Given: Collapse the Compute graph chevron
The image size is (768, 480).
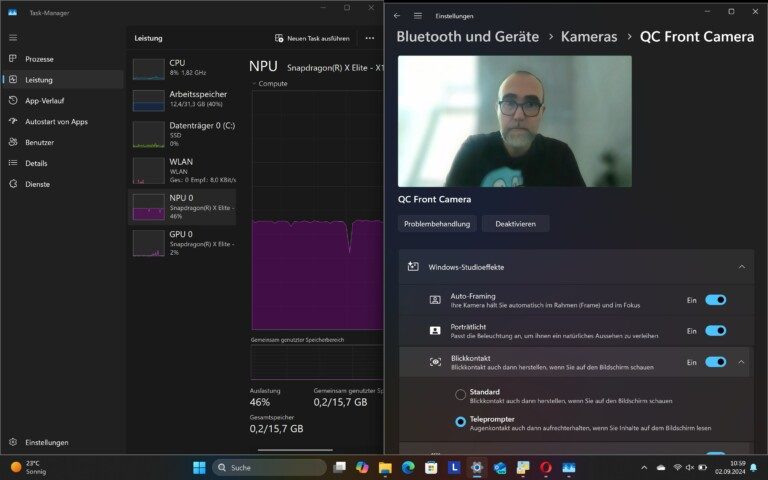Looking at the screenshot, I should [x=254, y=84].
